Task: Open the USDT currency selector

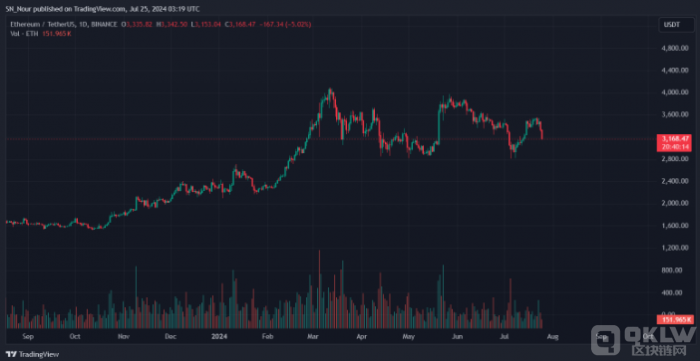Action: pyautogui.click(x=676, y=25)
